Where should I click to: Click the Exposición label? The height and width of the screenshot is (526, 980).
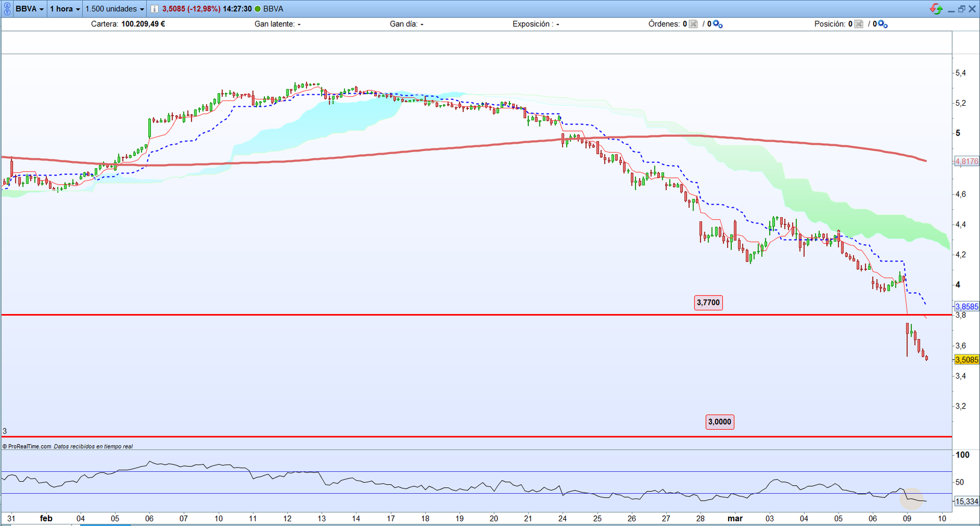[x=533, y=24]
